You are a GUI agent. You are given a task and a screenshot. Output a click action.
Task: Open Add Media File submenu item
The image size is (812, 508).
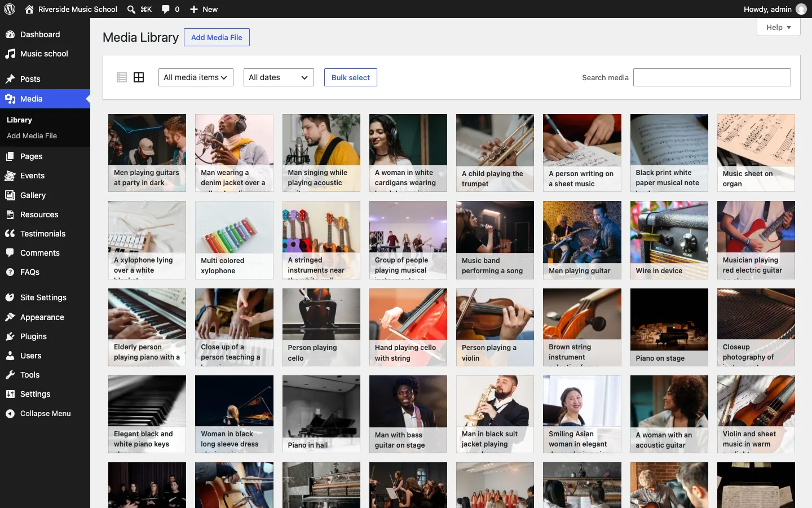32,135
